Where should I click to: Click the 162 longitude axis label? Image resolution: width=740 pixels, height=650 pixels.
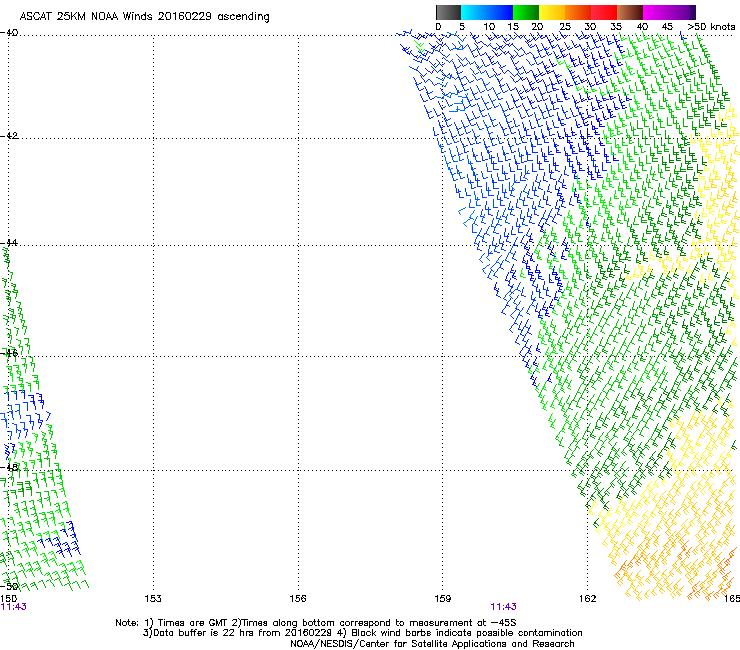[x=588, y=599]
